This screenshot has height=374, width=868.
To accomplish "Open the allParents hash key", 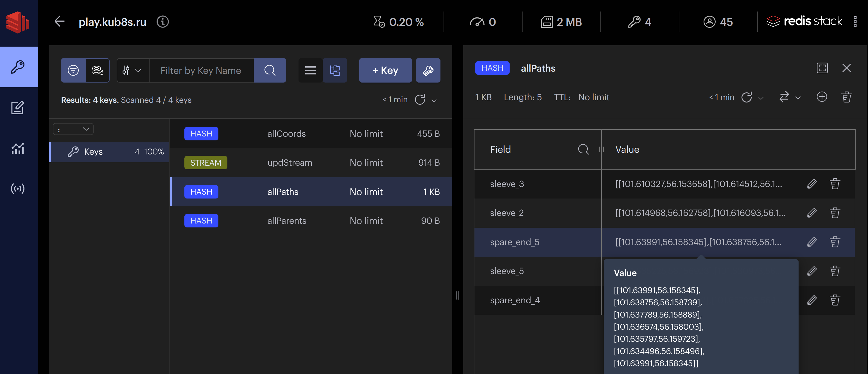I will click(311, 220).
